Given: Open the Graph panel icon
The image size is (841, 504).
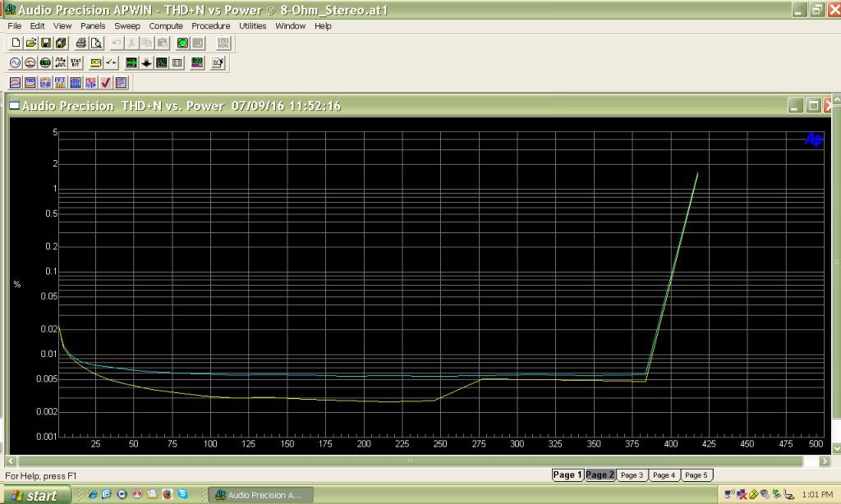Looking at the screenshot, I should (162, 62).
